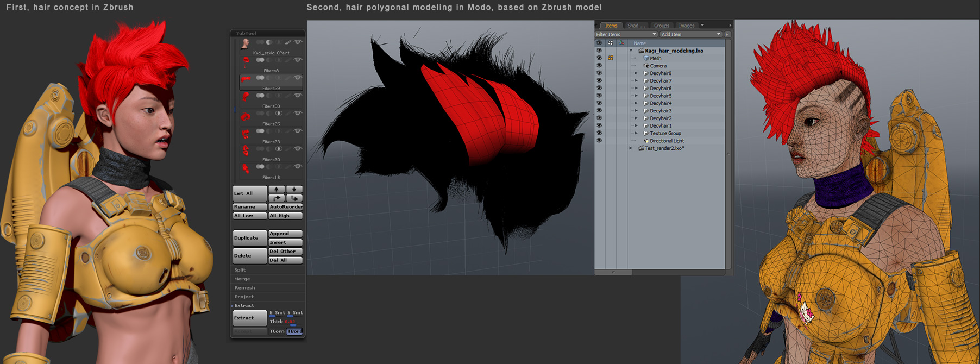This screenshot has width=980, height=364.
Task: Switch to the Groups tab
Action: pos(661,26)
